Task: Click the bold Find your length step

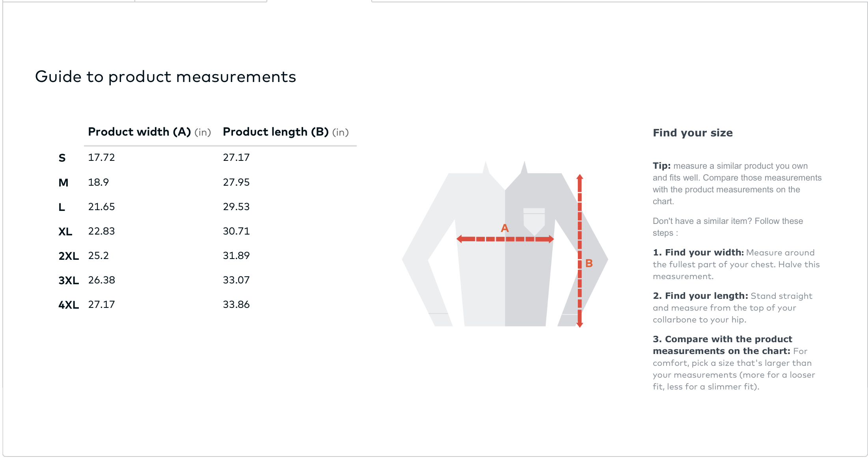Action: [x=700, y=296]
